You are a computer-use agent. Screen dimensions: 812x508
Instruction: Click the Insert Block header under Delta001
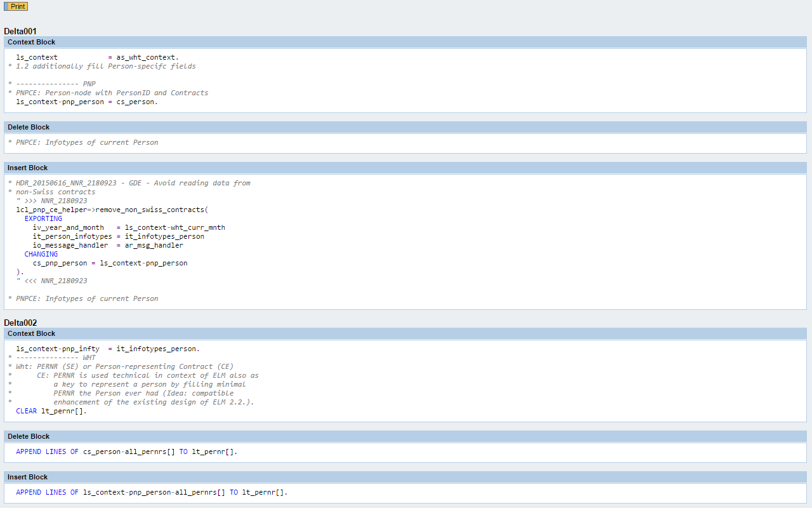point(405,168)
